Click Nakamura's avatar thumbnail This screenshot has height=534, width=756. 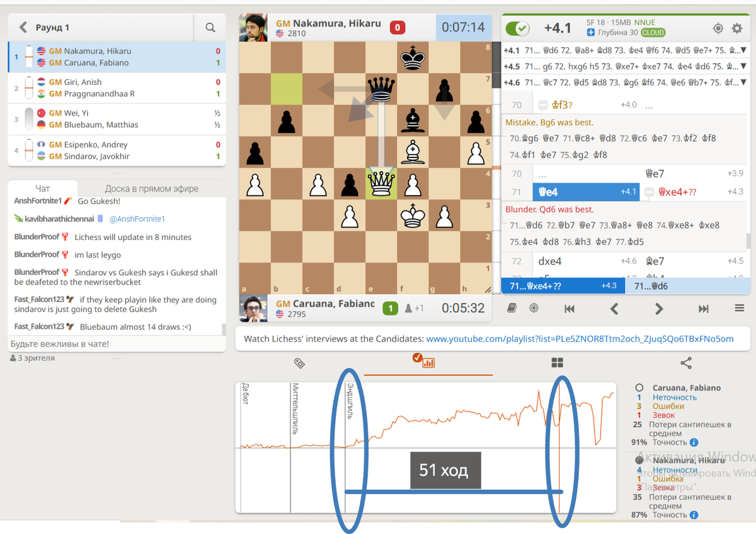click(255, 28)
